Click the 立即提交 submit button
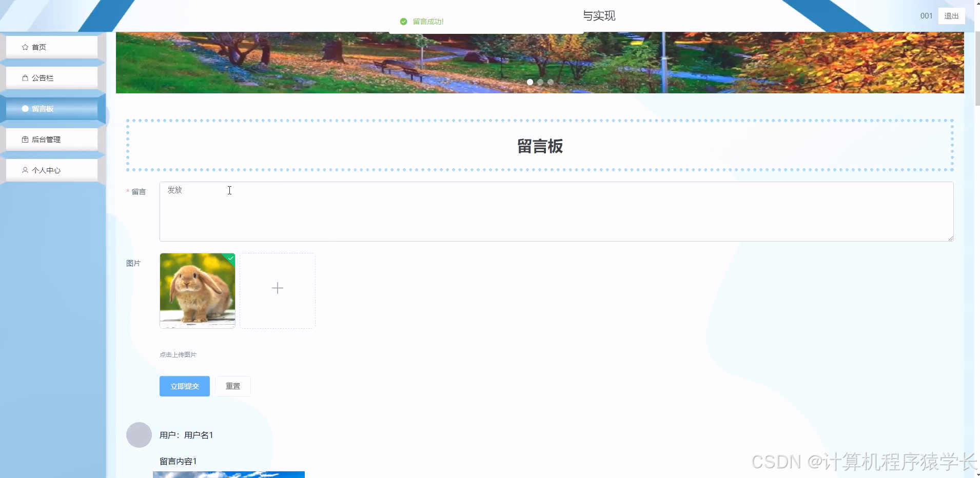This screenshot has height=478, width=980. click(x=184, y=386)
